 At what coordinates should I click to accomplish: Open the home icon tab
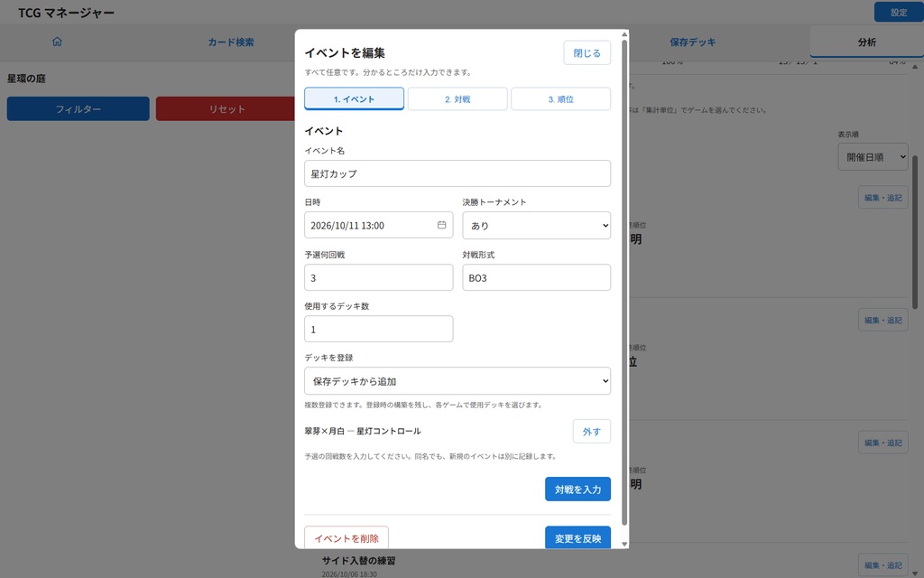coord(57,42)
